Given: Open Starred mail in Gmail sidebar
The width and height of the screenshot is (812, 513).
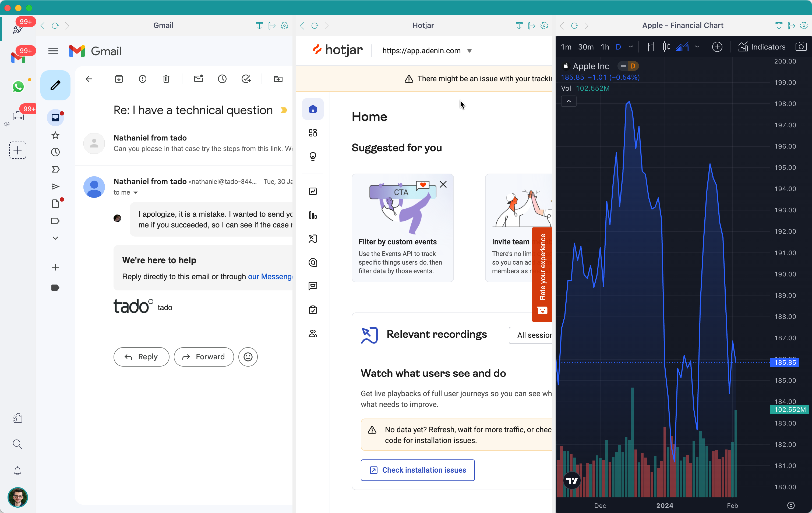Looking at the screenshot, I should pos(55,135).
